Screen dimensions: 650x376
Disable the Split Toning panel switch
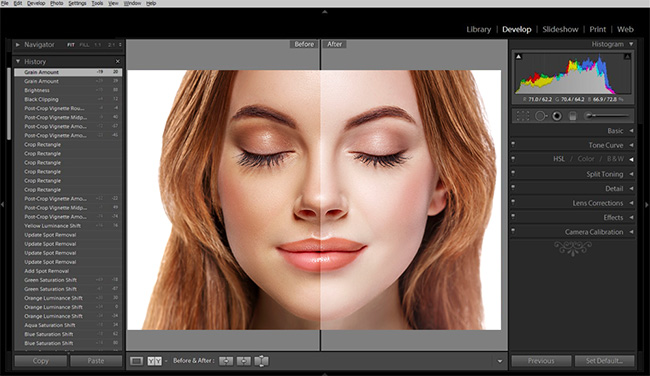[x=513, y=173]
